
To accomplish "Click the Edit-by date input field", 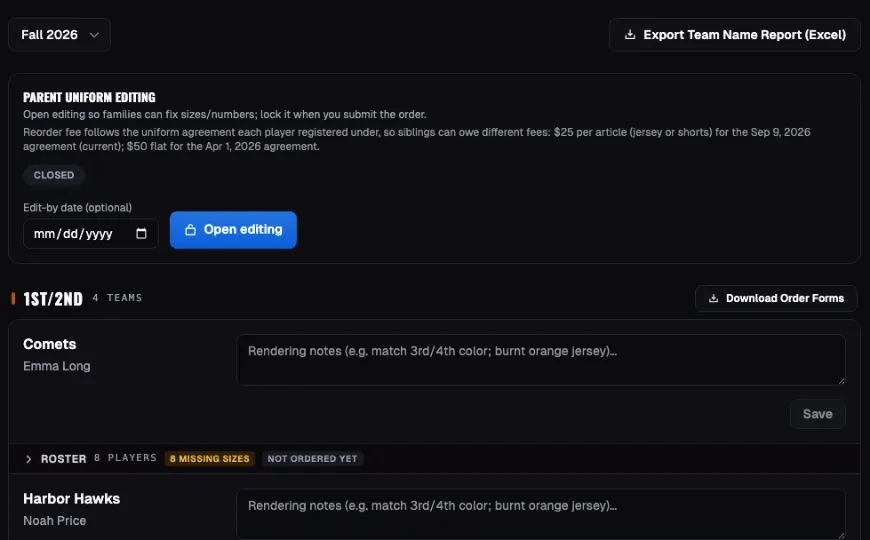I will tap(90, 234).
